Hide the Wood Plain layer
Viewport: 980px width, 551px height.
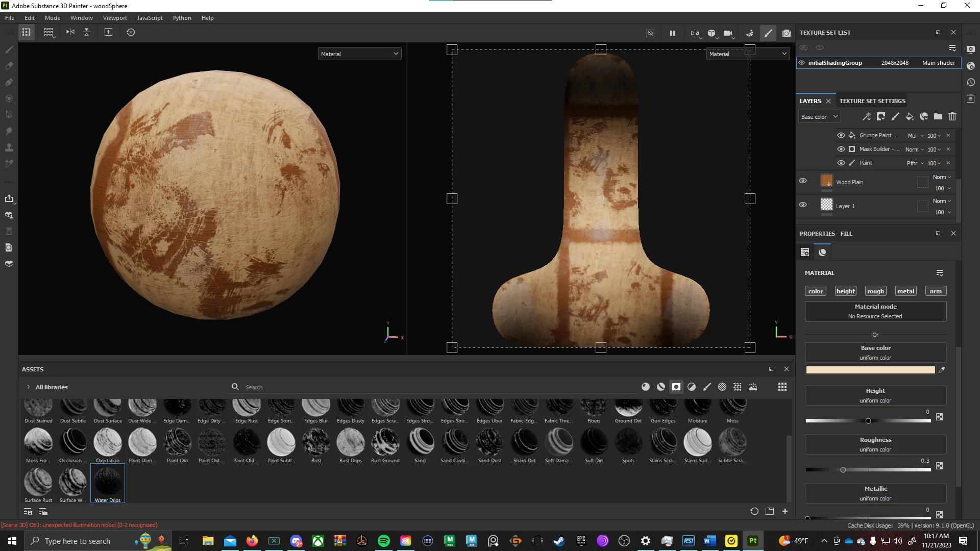803,181
